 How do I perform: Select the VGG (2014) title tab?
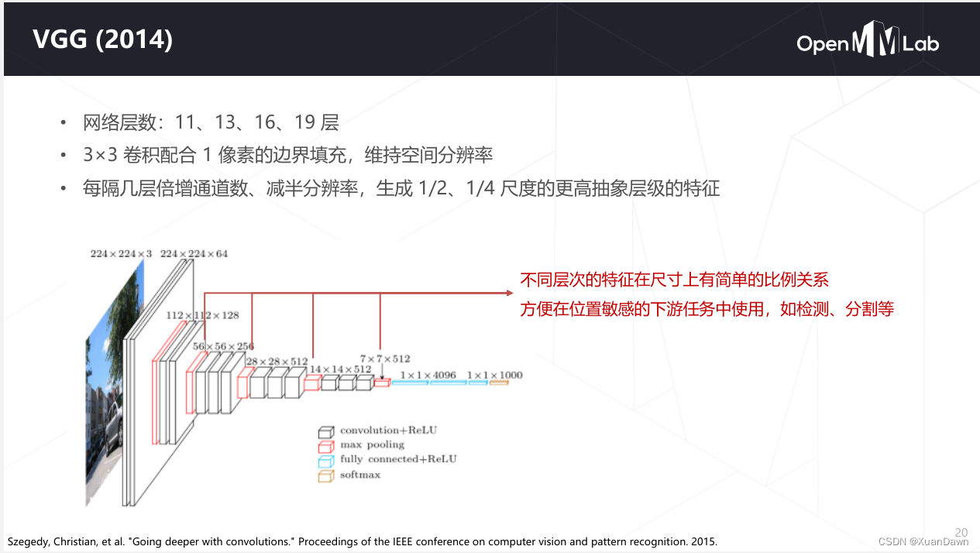click(104, 39)
